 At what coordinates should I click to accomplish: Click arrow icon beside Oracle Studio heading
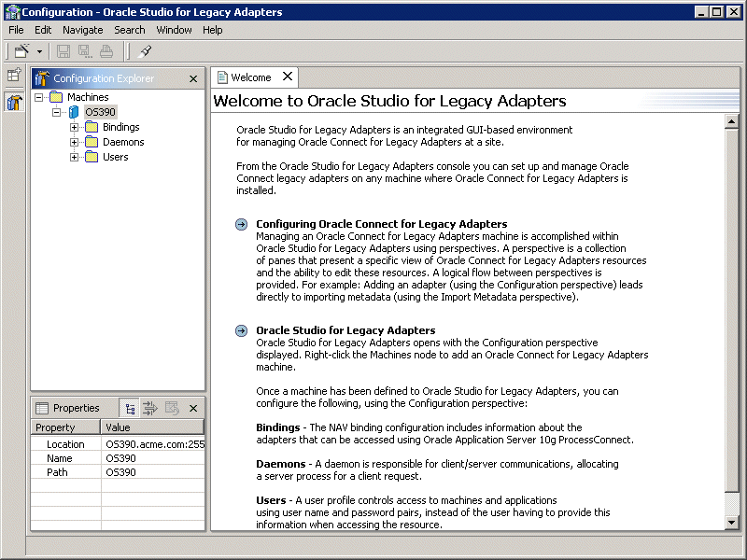(242, 330)
